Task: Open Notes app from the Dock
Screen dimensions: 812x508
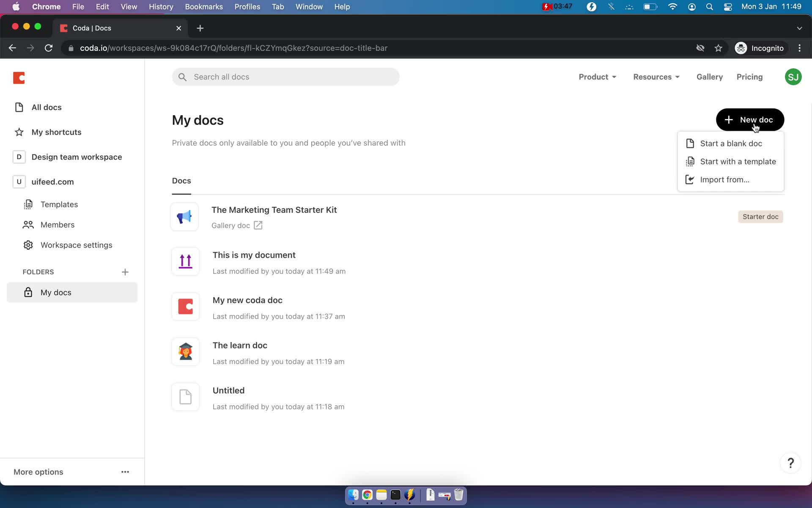Action: [381, 495]
